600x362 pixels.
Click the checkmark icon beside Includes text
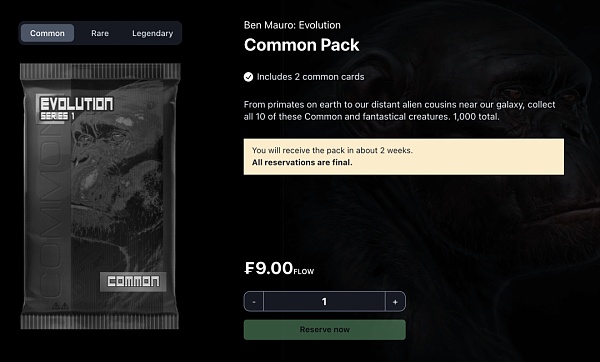[248, 77]
